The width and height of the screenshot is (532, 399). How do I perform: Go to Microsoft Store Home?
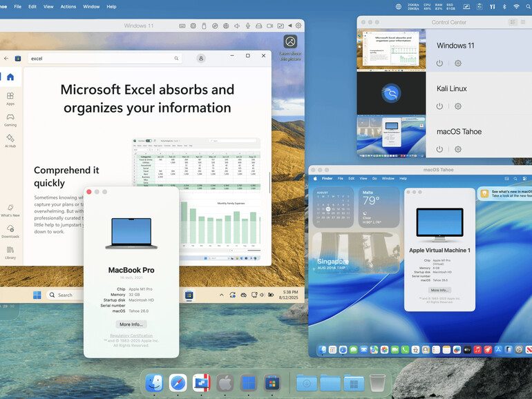10,77
